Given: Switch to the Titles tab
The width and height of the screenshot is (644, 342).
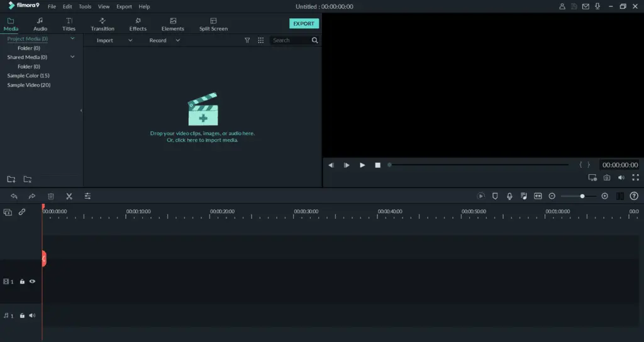Looking at the screenshot, I should coord(69,25).
